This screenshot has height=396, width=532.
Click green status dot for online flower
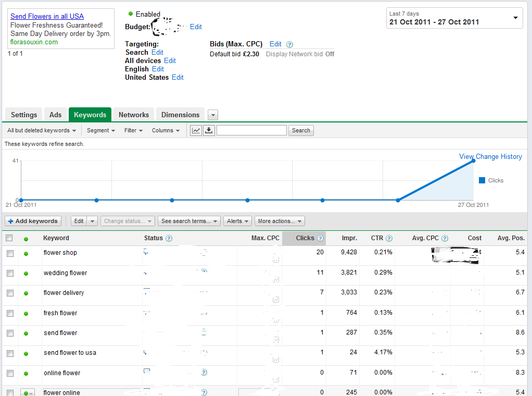click(26, 374)
